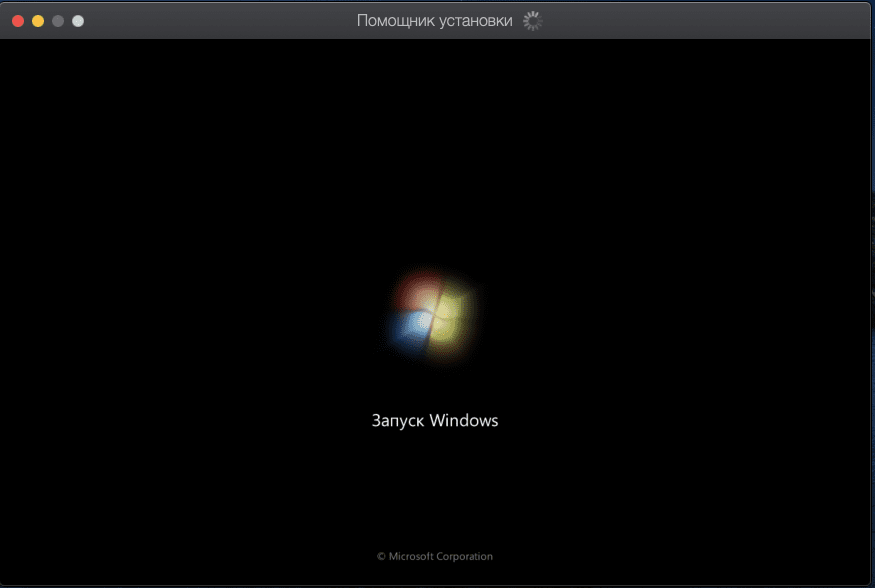This screenshot has width=875, height=588.
Task: Minimize window with the yellow button
Action: 38,21
